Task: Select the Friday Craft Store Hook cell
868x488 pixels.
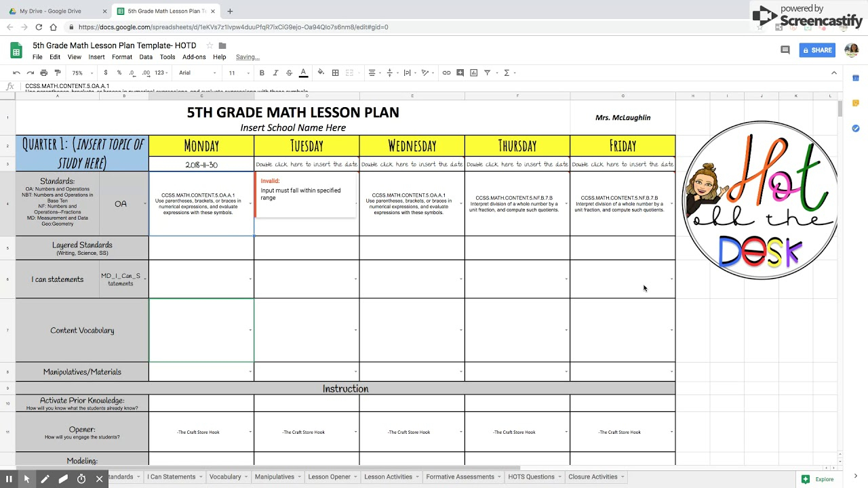Action: click(x=623, y=432)
